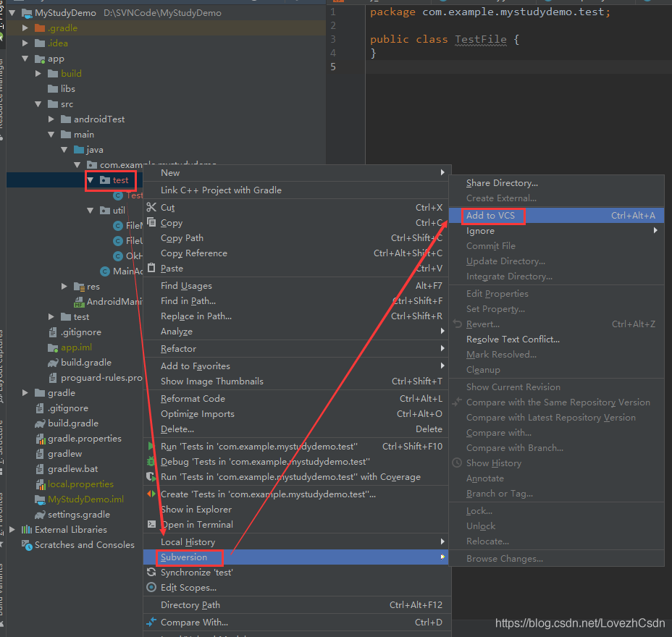
Task: Select Copy Path menu entry
Action: [x=297, y=237]
